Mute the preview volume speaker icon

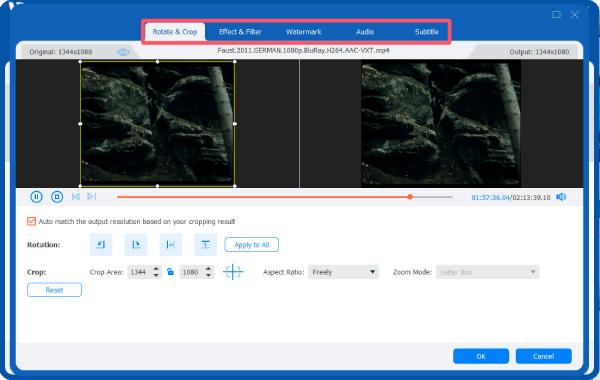pos(561,197)
